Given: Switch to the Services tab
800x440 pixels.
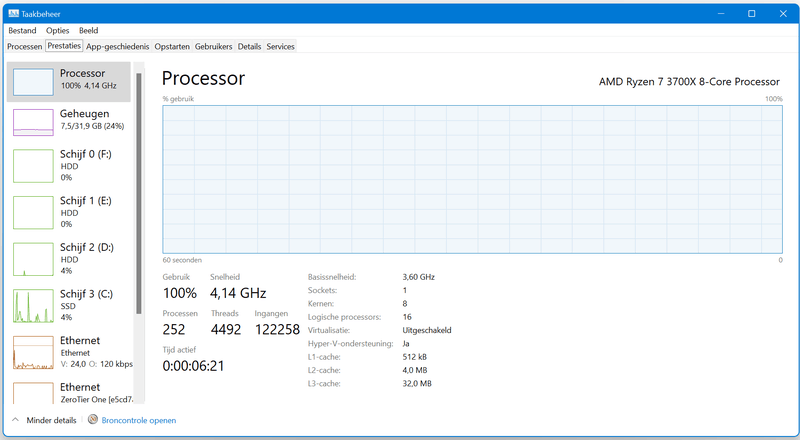Looking at the screenshot, I should (281, 46).
